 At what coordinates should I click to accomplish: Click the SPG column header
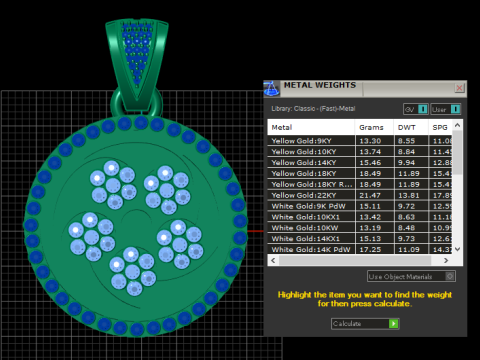click(441, 127)
